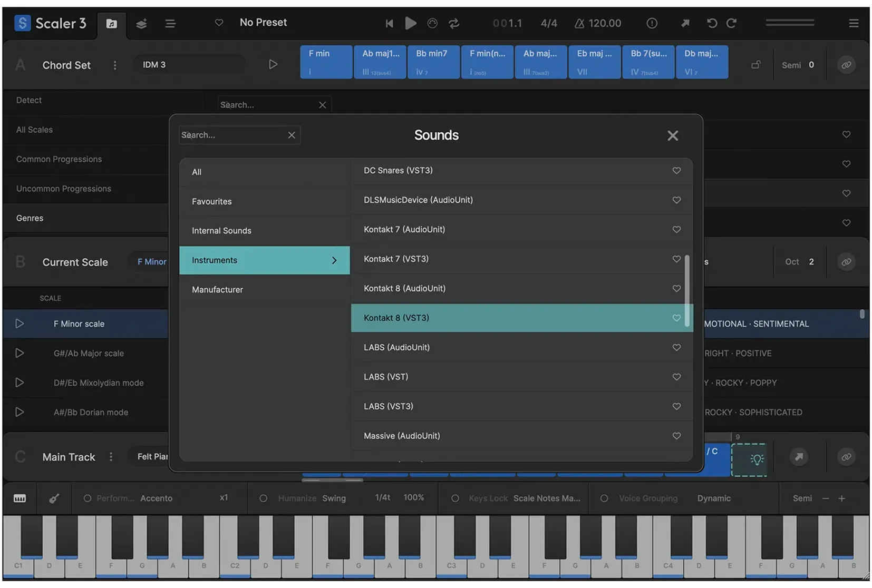Open the Genres tab
The width and height of the screenshot is (872, 588).
pos(86,218)
